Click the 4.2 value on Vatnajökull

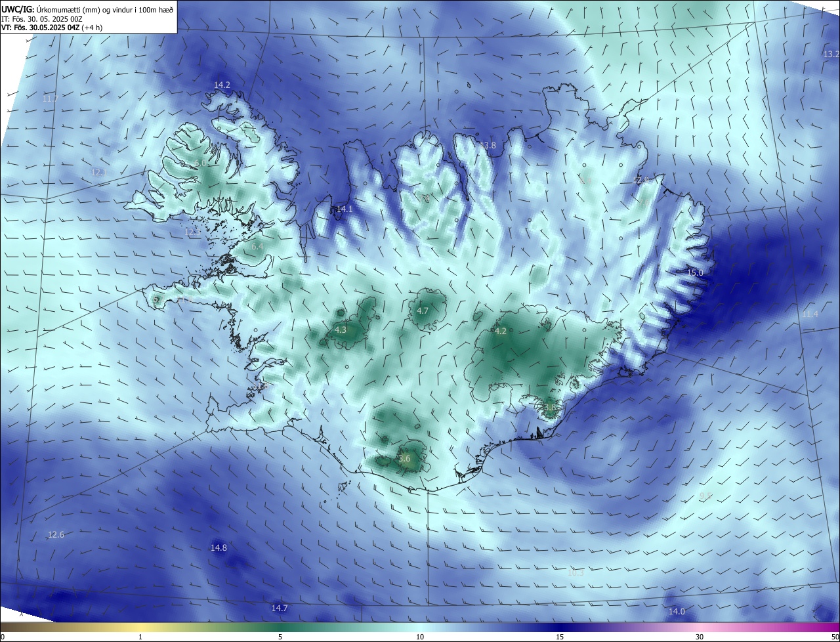tap(501, 332)
